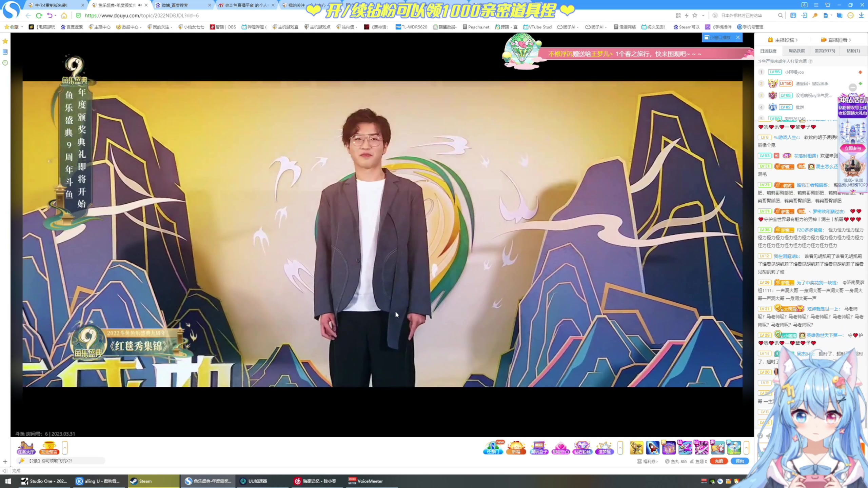Click the 祈福 blessing activity icon
This screenshot has height=488, width=868.
coord(516,447)
